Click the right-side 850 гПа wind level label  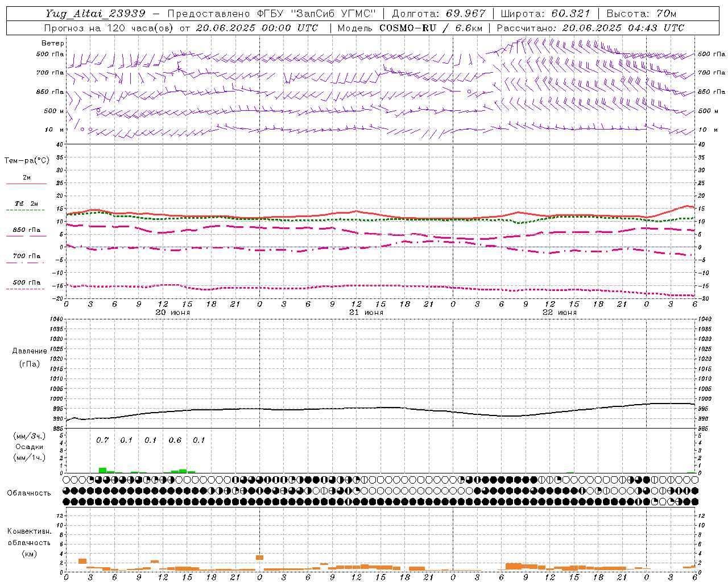tap(712, 92)
